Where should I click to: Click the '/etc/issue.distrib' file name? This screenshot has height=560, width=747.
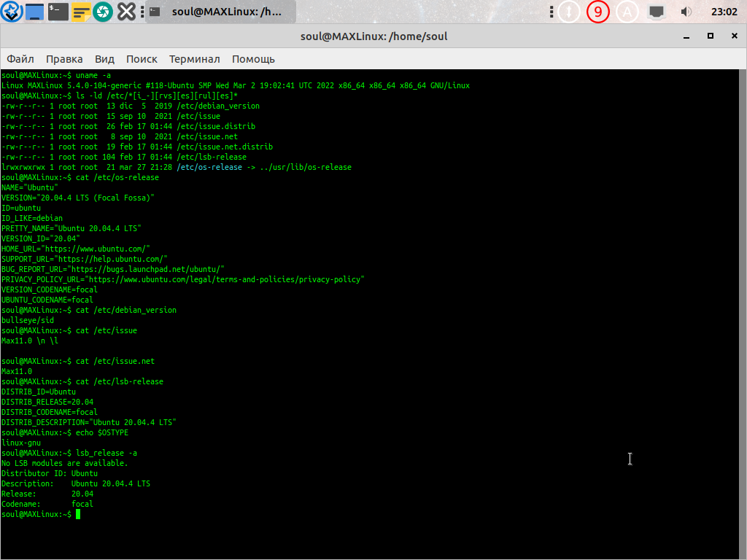pyautogui.click(x=216, y=126)
